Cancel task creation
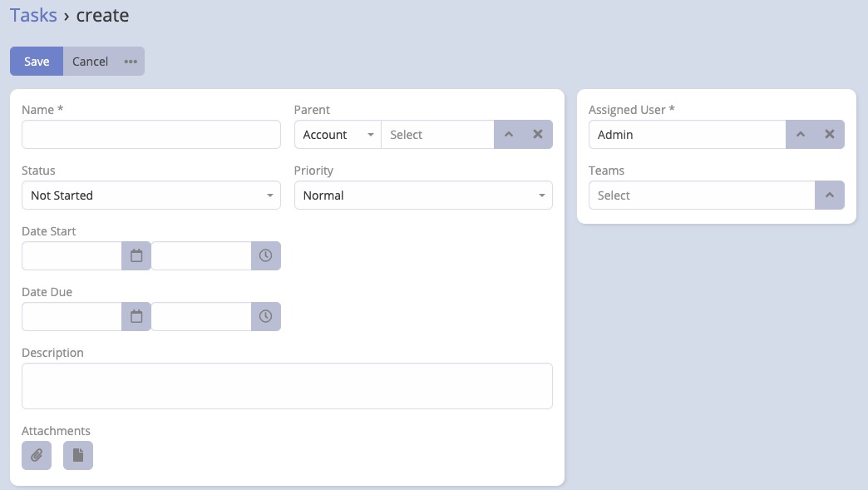868x490 pixels. (x=90, y=61)
